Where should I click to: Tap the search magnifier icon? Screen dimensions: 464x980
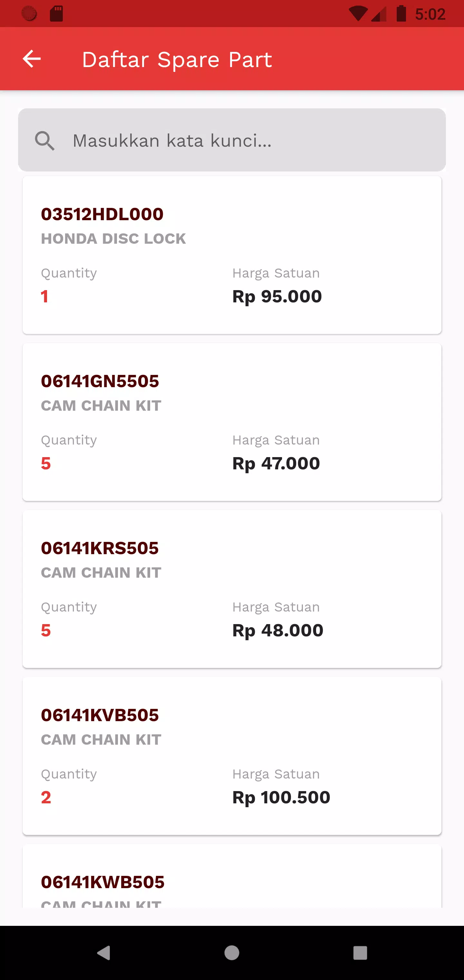(x=45, y=141)
